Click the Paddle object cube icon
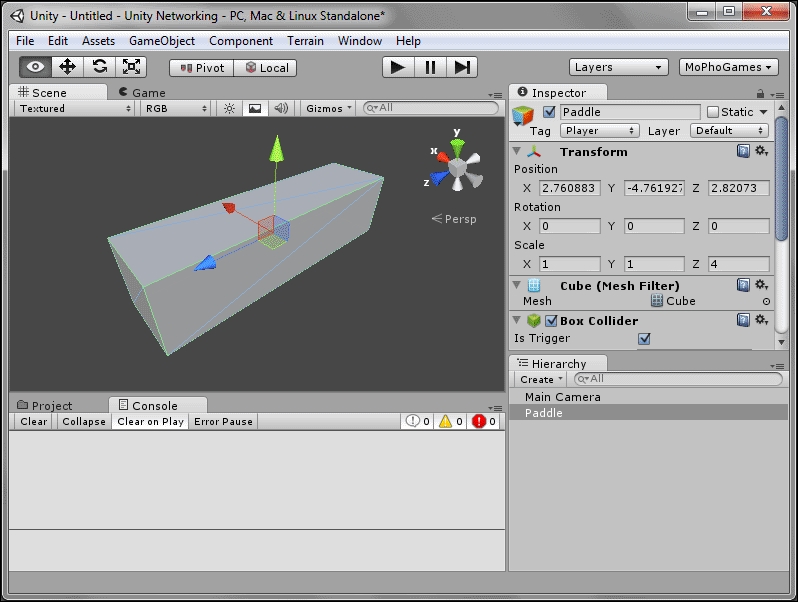 click(523, 116)
